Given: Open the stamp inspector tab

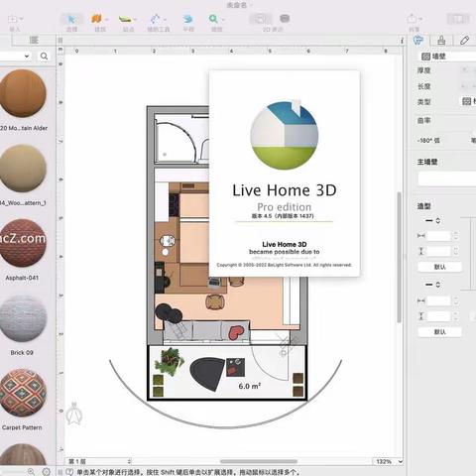Looking at the screenshot, I should pos(441,41).
